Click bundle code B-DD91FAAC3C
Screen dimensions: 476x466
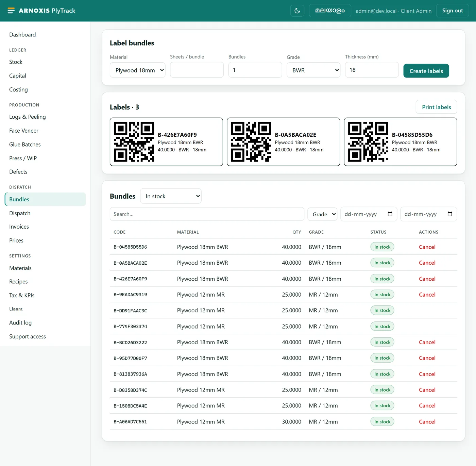click(130, 311)
